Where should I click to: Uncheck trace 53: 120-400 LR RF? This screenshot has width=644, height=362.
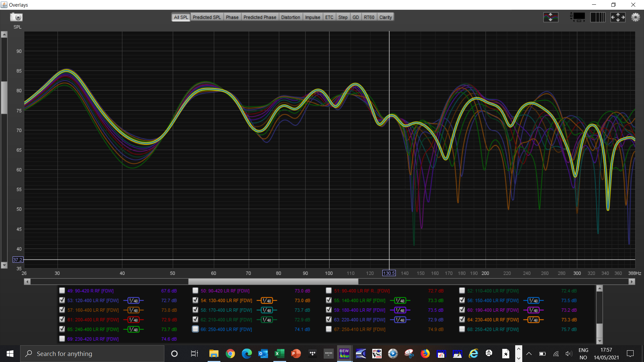click(62, 300)
